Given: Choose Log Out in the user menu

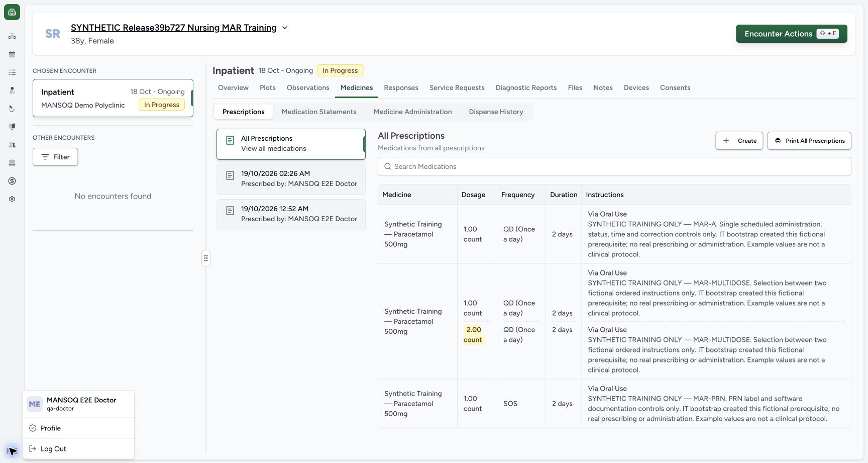Looking at the screenshot, I should (x=78, y=449).
